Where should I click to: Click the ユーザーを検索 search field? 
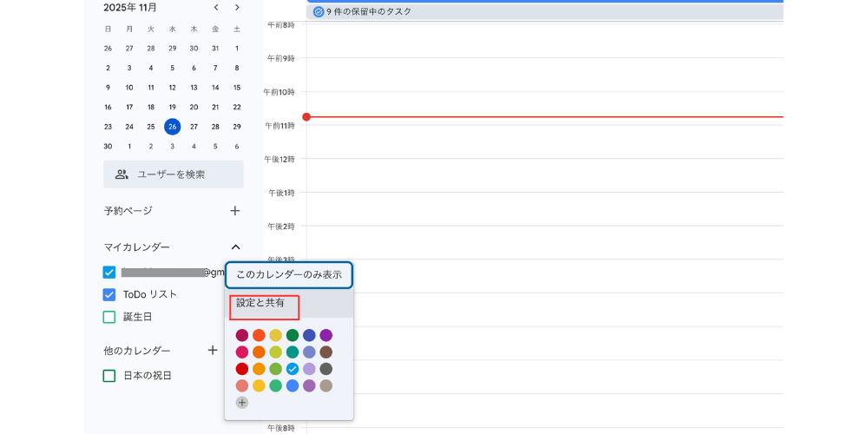click(174, 174)
